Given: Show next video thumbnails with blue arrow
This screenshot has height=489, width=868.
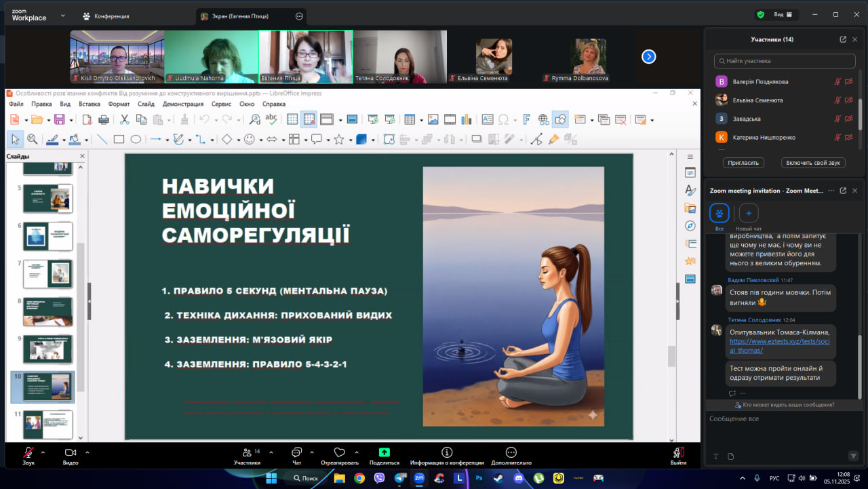Looking at the screenshot, I should [649, 57].
